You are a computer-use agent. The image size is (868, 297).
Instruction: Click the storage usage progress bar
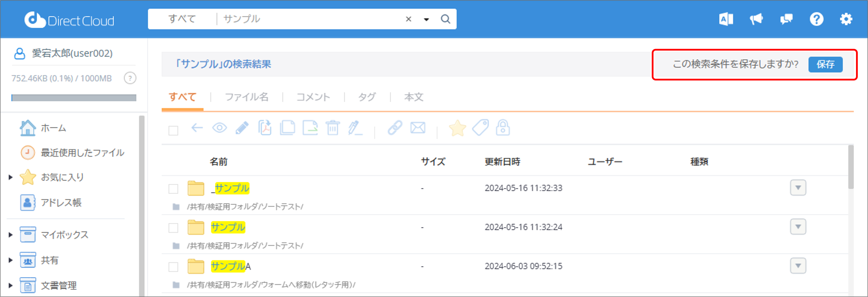click(x=74, y=98)
